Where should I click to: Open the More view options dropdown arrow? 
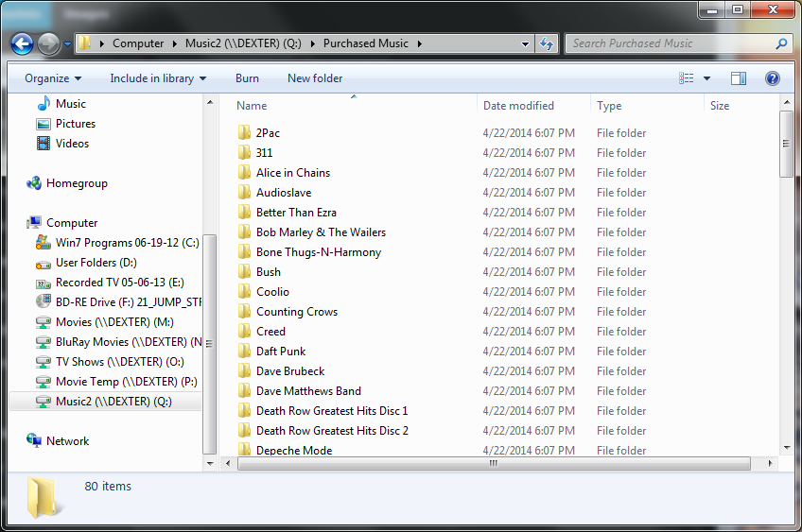tap(706, 78)
